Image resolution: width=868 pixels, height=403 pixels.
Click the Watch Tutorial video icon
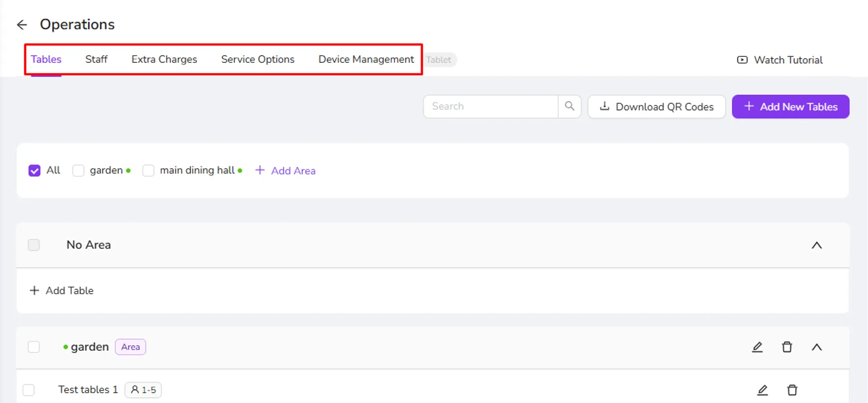[742, 60]
